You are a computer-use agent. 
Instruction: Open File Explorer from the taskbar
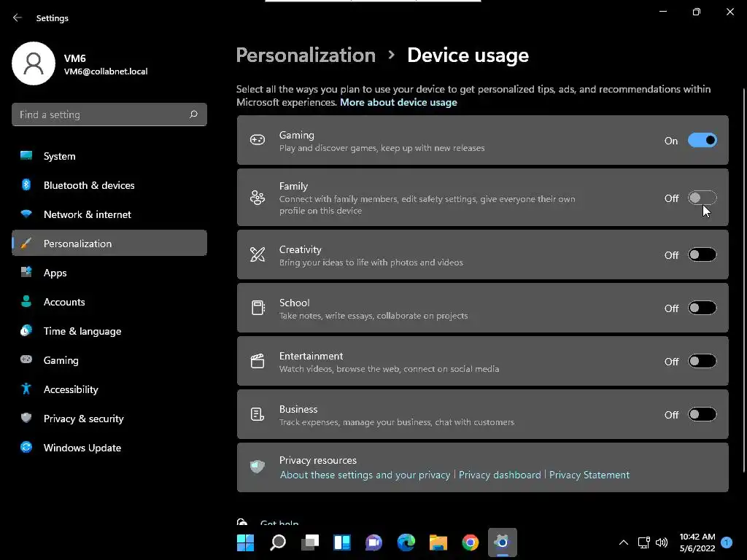click(438, 542)
